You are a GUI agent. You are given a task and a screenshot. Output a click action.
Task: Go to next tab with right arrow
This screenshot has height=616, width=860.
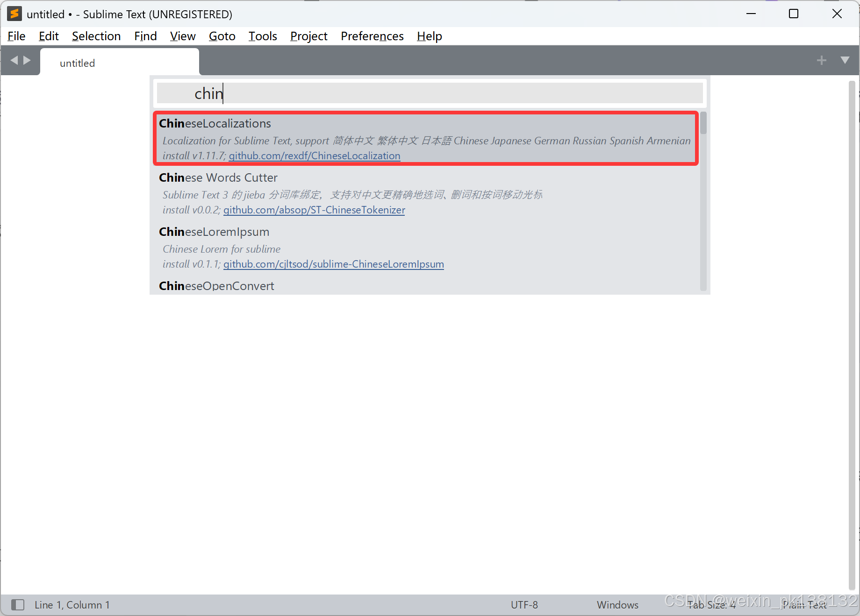pos(27,60)
